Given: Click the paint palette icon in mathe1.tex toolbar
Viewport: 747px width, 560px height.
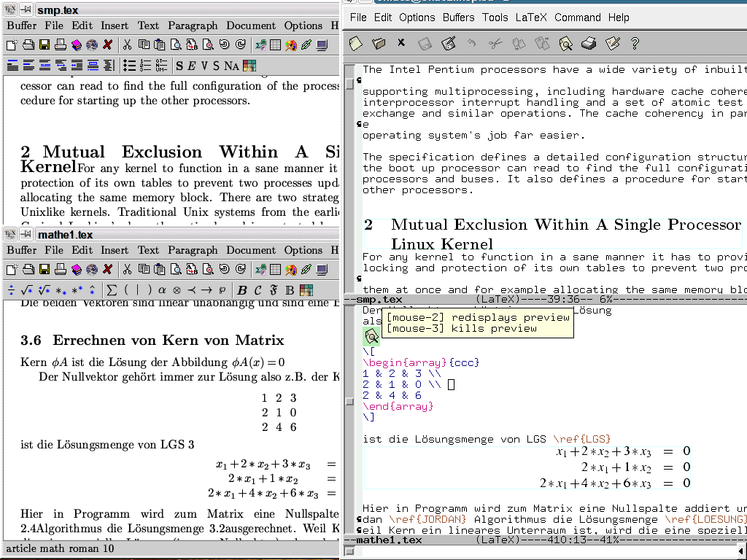Looking at the screenshot, I should [x=291, y=270].
